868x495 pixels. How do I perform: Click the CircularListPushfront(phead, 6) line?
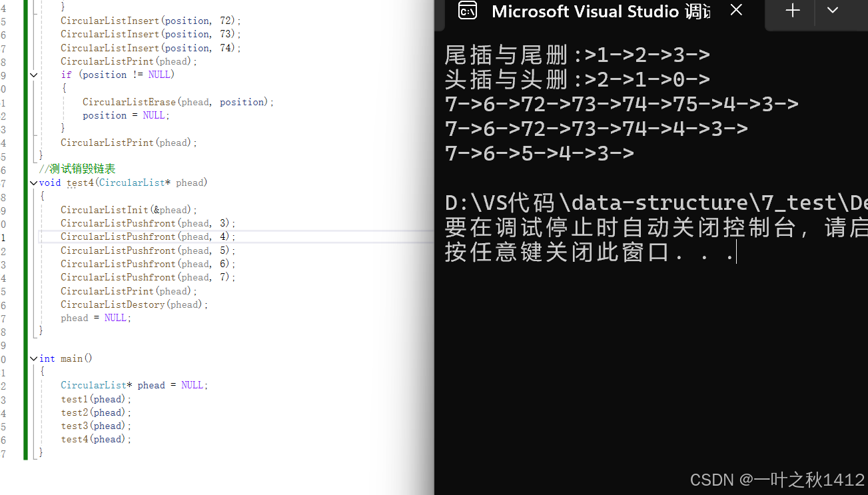(149, 264)
